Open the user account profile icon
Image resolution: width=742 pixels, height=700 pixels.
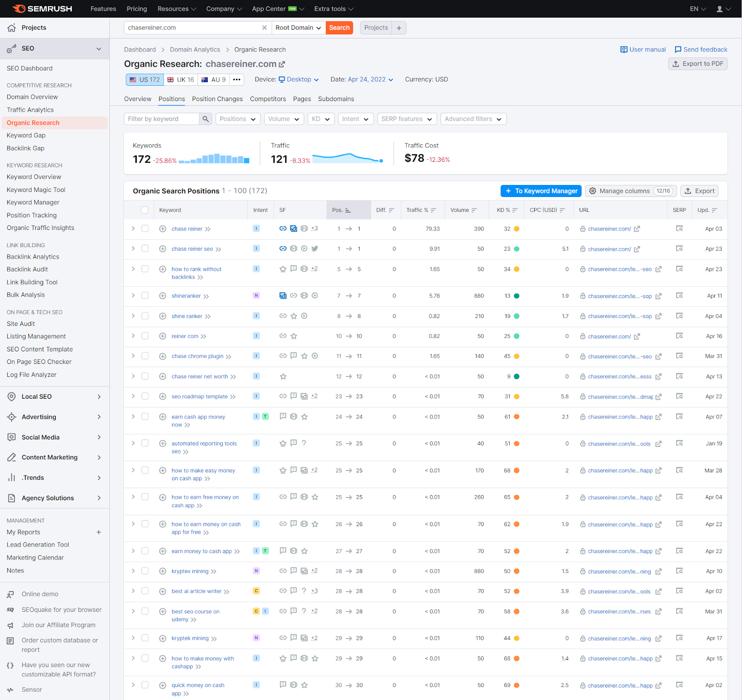(720, 9)
